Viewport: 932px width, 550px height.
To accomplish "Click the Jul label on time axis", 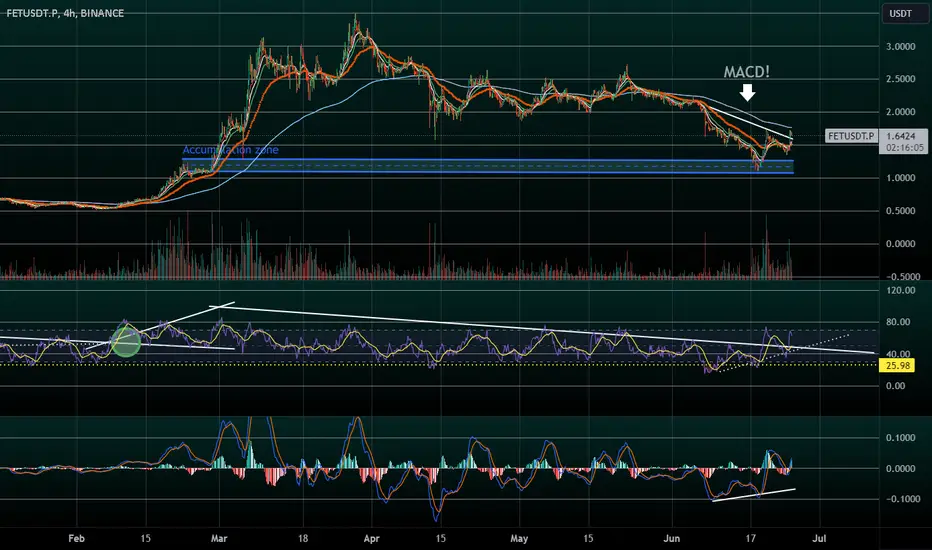I will click(819, 539).
